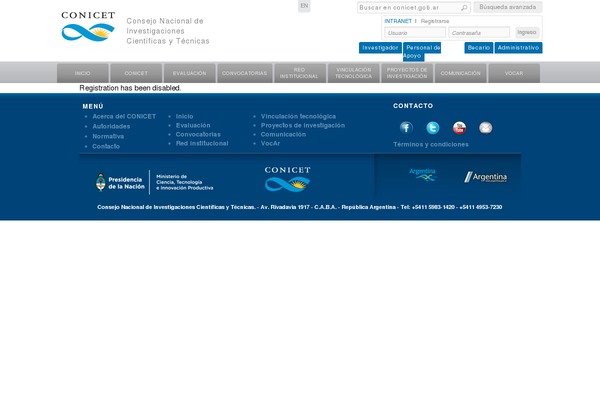
Task: Open the INICIO nav tab
Action: tap(83, 73)
